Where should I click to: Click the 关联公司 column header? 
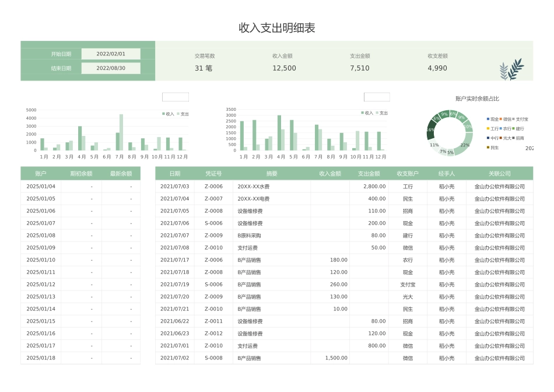pos(500,174)
